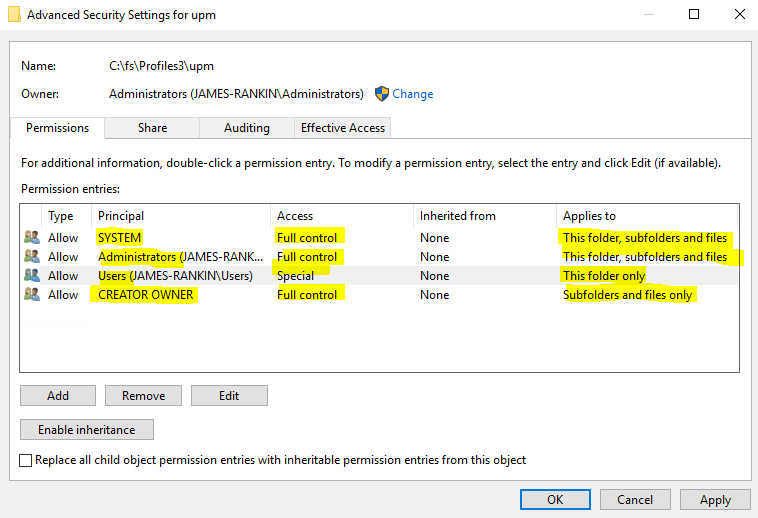Select the Permissions tab
The image size is (758, 518).
click(x=57, y=128)
